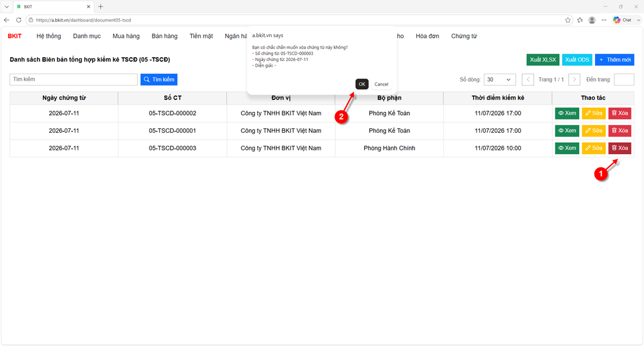The width and height of the screenshot is (644, 346).
Task: Open browser settings ellipsis menu
Action: tap(604, 20)
